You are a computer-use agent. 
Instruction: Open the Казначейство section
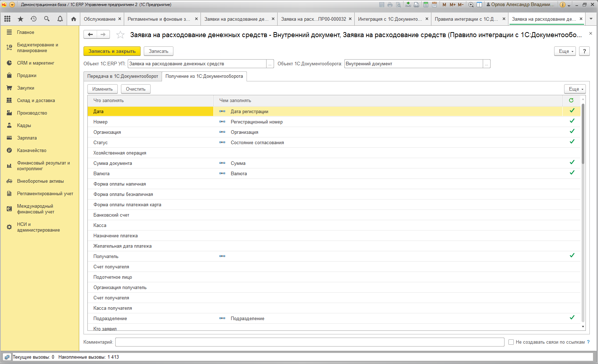[32, 150]
